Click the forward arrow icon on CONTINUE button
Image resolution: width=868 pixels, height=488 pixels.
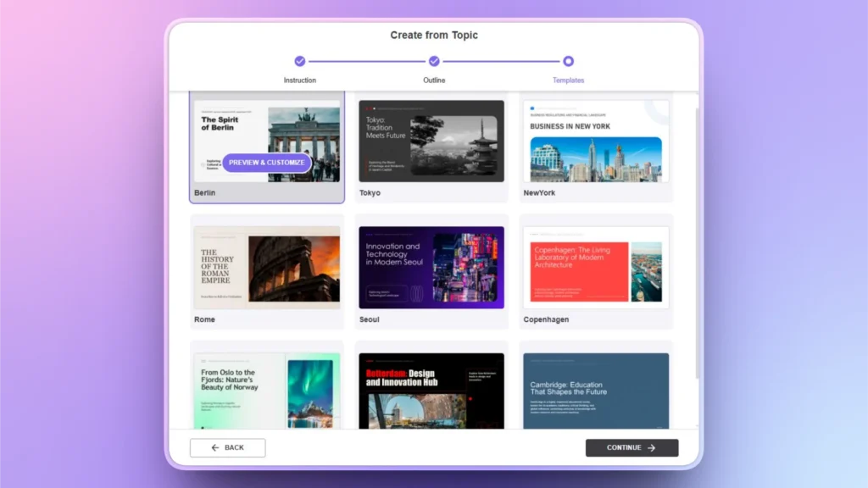pos(653,447)
